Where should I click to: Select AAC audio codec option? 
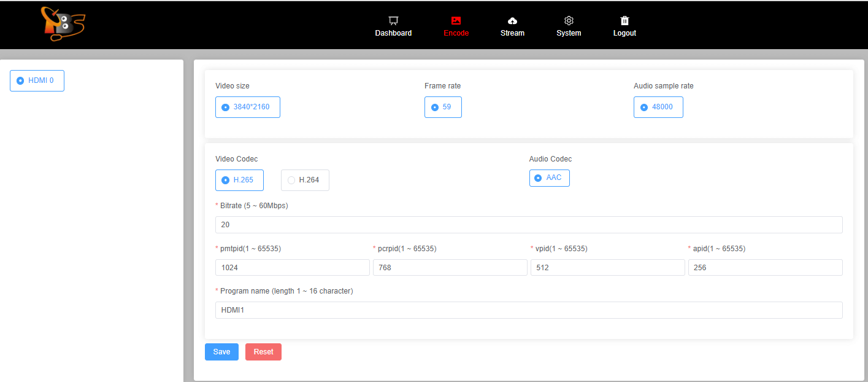[549, 177]
